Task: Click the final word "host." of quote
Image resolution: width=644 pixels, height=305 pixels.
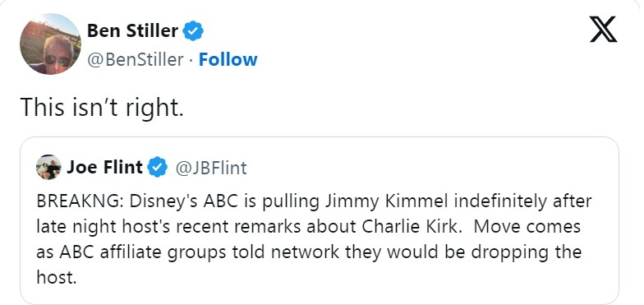Action: (x=57, y=277)
